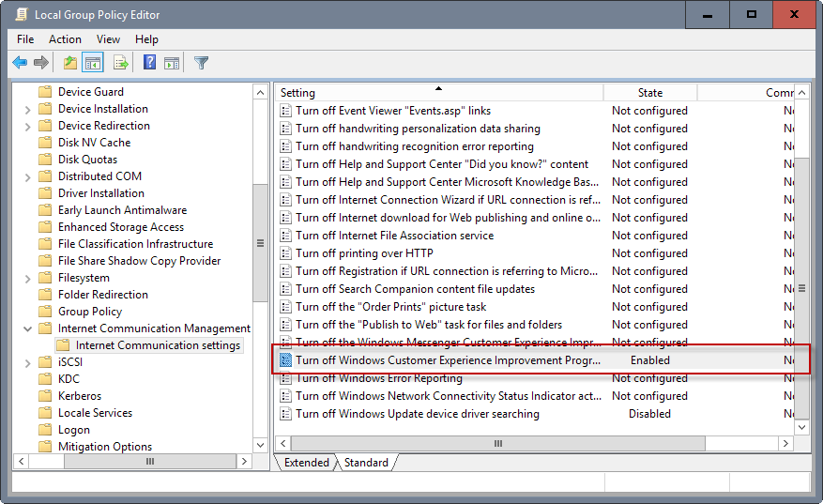
Task: Click the enabled policy icon for Customer Experience Improvement
Action: click(x=285, y=360)
